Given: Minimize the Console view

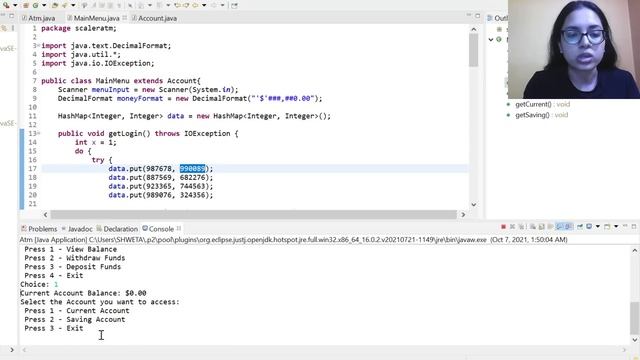Looking at the screenshot, I should point(625,226).
